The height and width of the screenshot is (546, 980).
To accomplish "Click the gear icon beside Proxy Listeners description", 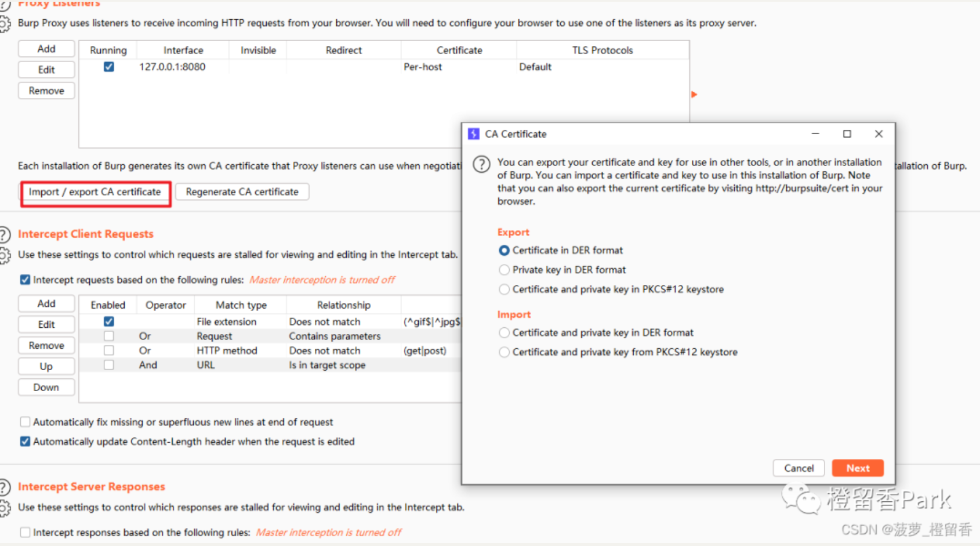I will (x=5, y=24).
